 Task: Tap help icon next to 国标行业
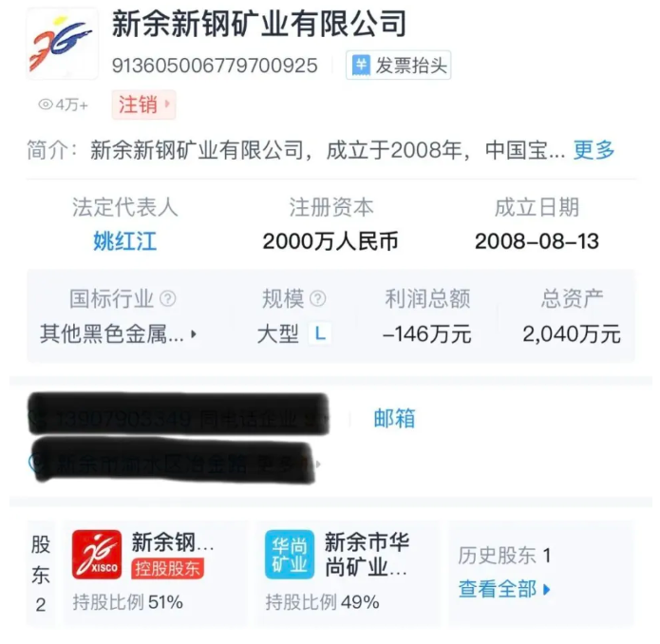[167, 299]
